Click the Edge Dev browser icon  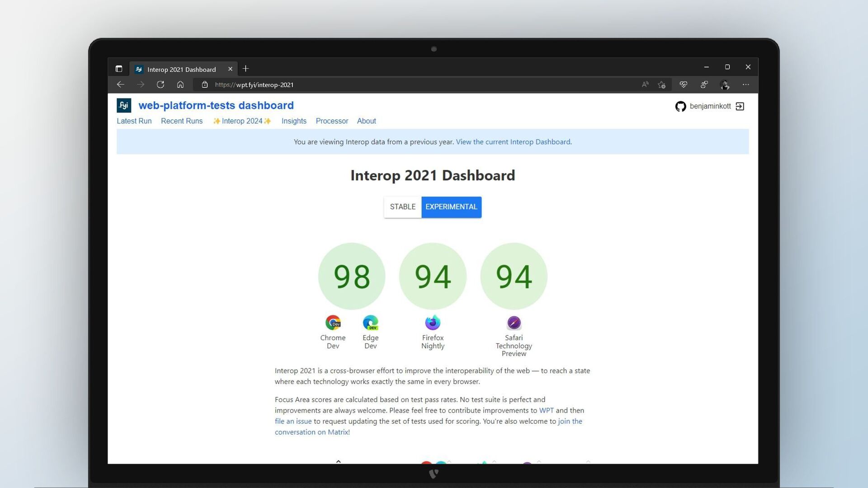pos(371,323)
